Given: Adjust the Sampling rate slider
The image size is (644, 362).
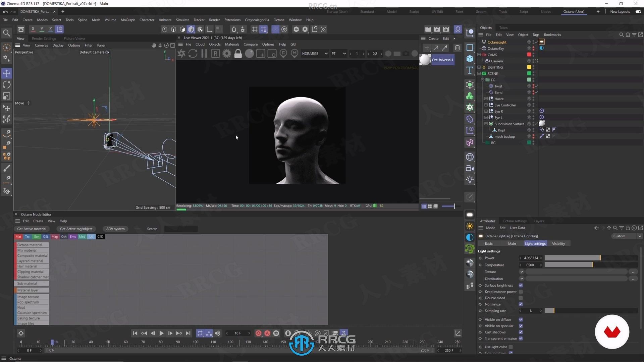Looking at the screenshot, I should (x=591, y=311).
